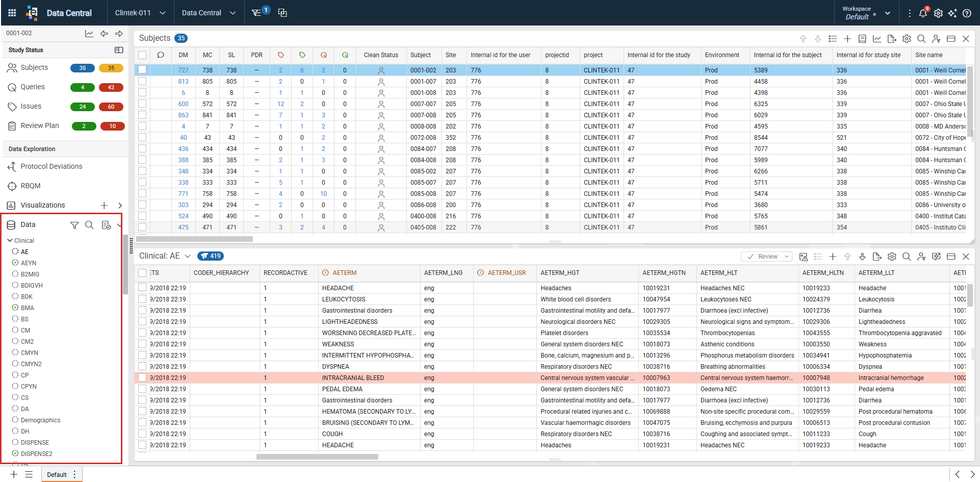
Task: Open line chart icon in Subjects toolbar
Action: (877, 39)
